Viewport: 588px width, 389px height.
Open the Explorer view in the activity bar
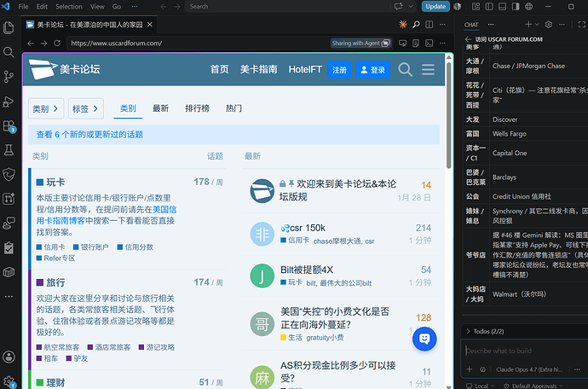tap(9, 27)
